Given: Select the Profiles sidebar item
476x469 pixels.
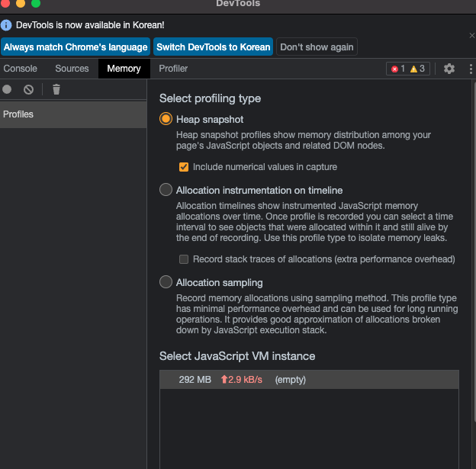Looking at the screenshot, I should coord(73,114).
